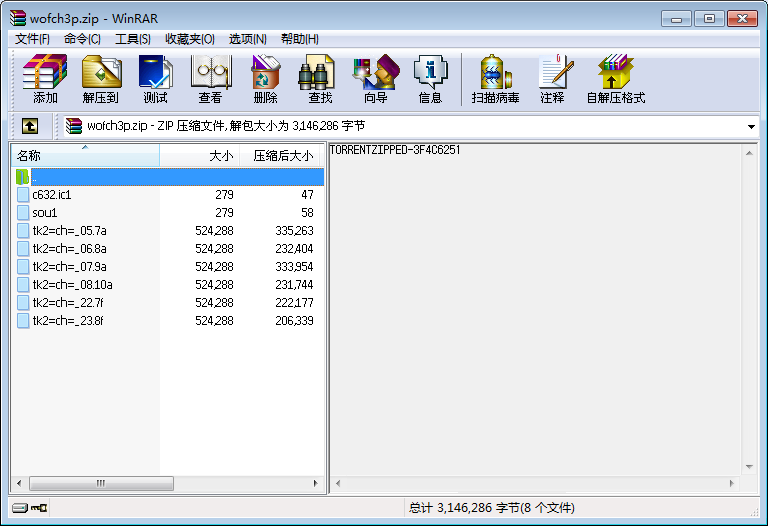Click the file list scroll right arrow
The image size is (768, 526).
click(315, 483)
